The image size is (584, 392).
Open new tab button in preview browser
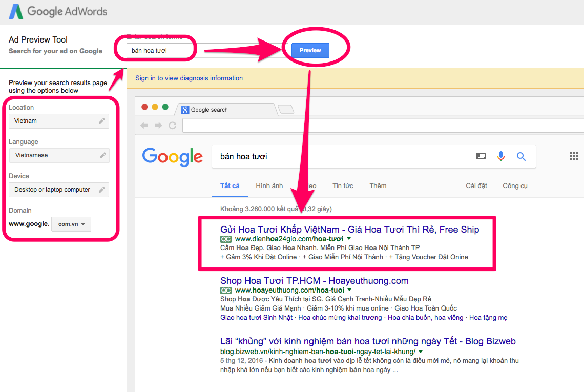pyautogui.click(x=286, y=109)
